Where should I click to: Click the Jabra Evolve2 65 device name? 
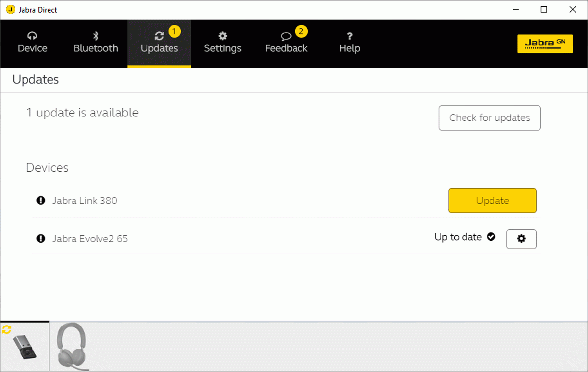pos(90,239)
